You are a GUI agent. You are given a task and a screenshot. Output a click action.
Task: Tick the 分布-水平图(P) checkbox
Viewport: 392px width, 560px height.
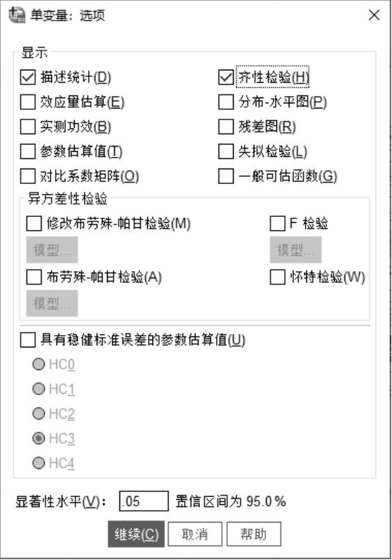[226, 102]
